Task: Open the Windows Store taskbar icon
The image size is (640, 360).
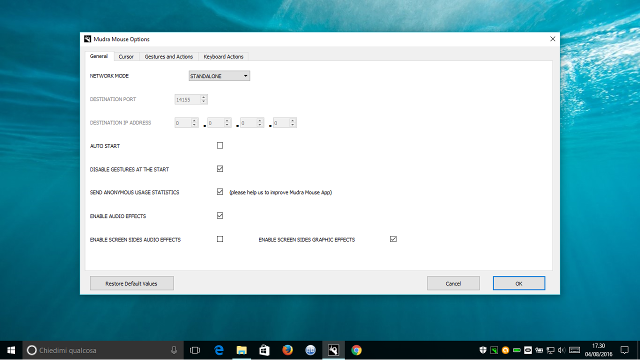Action: [264, 350]
